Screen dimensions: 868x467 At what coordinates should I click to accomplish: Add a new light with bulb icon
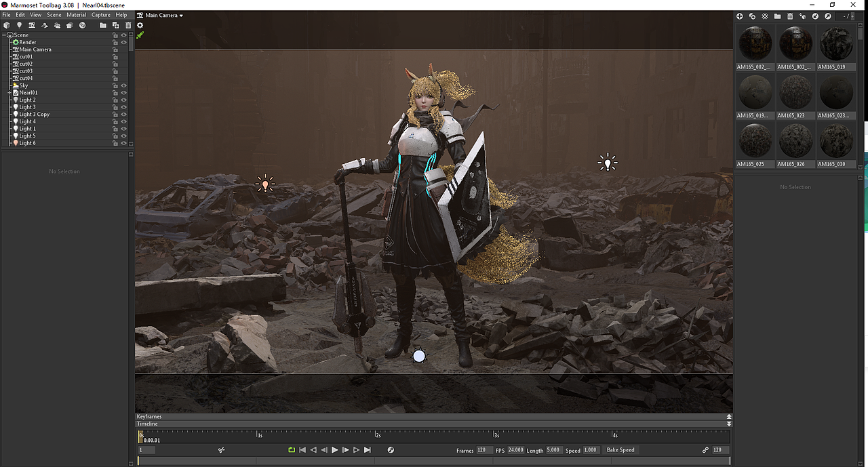pos(20,25)
